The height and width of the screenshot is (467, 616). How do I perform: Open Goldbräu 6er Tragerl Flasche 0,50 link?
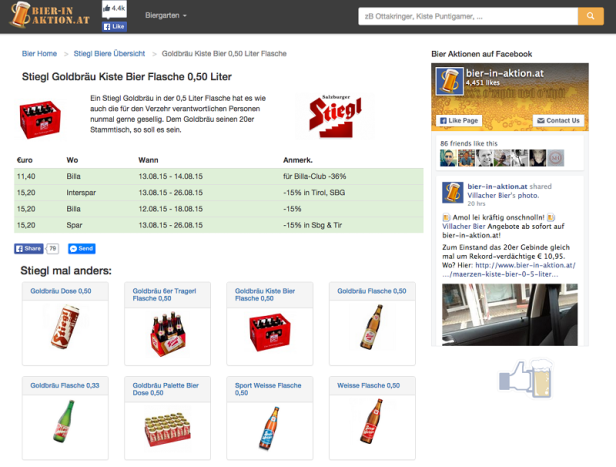164,295
